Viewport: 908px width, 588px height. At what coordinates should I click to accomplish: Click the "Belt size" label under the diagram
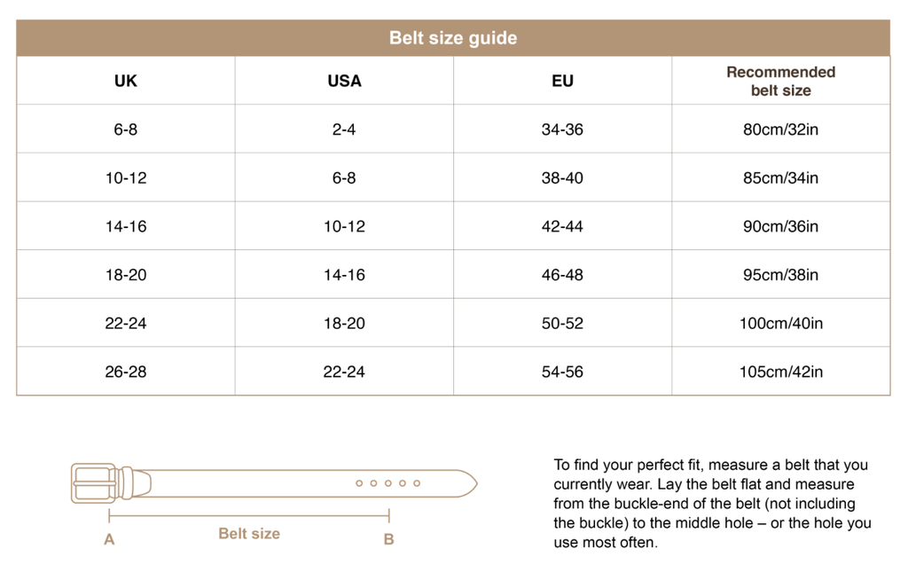click(x=249, y=533)
